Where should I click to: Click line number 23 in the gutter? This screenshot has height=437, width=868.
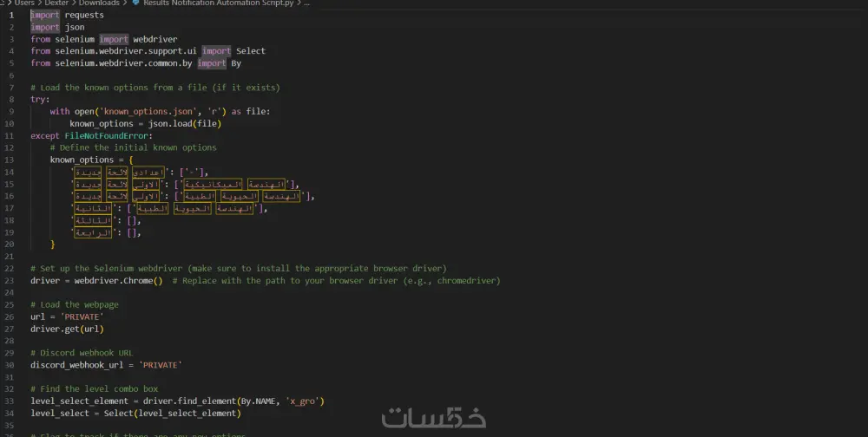pyautogui.click(x=9, y=280)
